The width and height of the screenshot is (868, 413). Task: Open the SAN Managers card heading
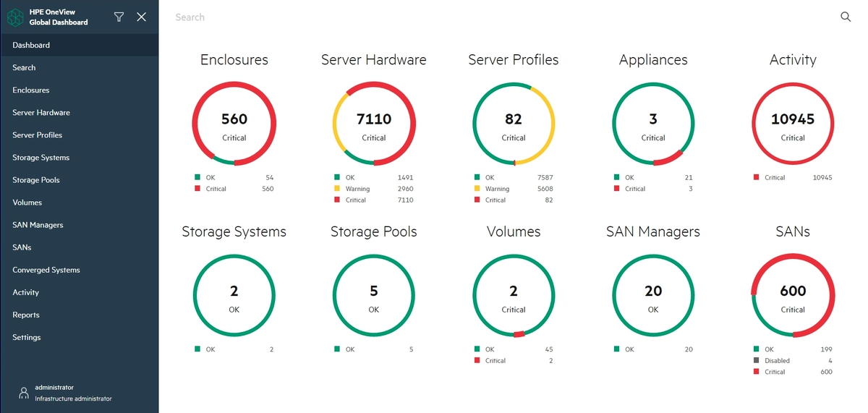pos(653,231)
